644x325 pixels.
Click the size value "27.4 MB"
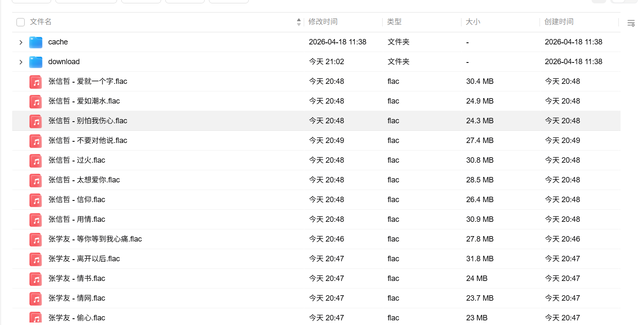point(480,140)
